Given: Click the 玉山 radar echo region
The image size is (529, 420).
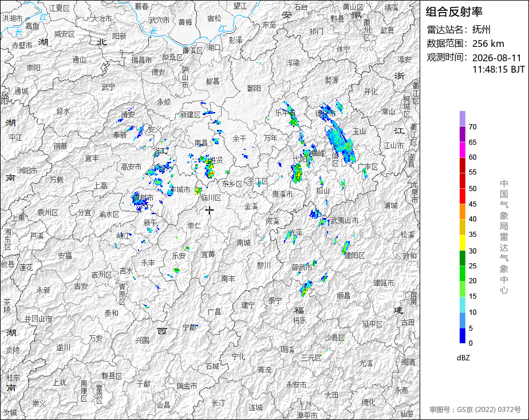Looking at the screenshot, I should click(341, 143).
